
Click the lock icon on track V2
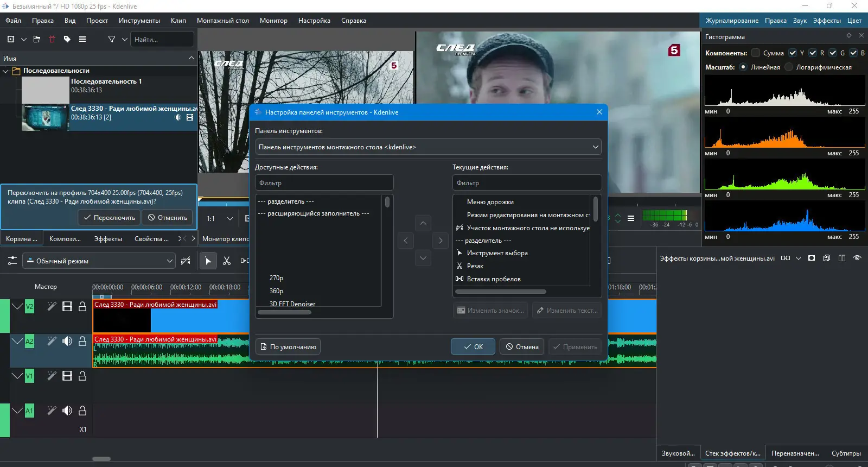pyautogui.click(x=82, y=306)
